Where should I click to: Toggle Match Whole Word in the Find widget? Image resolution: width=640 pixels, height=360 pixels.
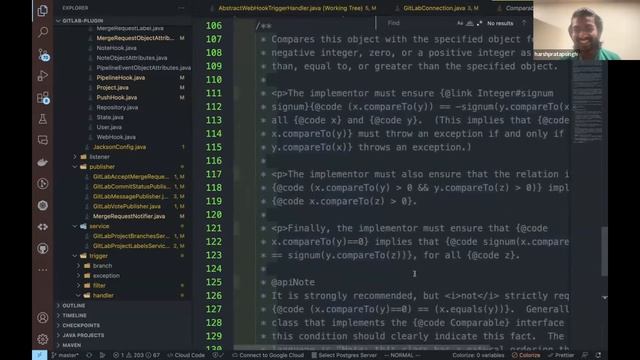click(470, 23)
